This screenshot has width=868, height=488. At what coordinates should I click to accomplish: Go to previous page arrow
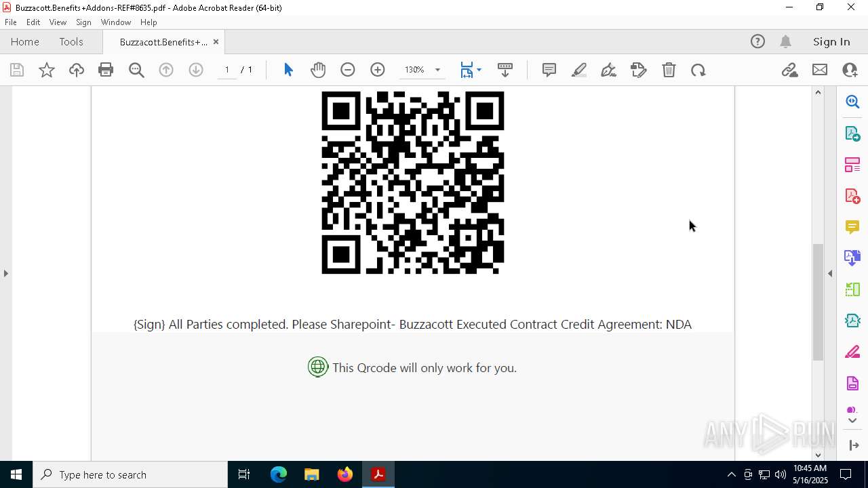166,70
